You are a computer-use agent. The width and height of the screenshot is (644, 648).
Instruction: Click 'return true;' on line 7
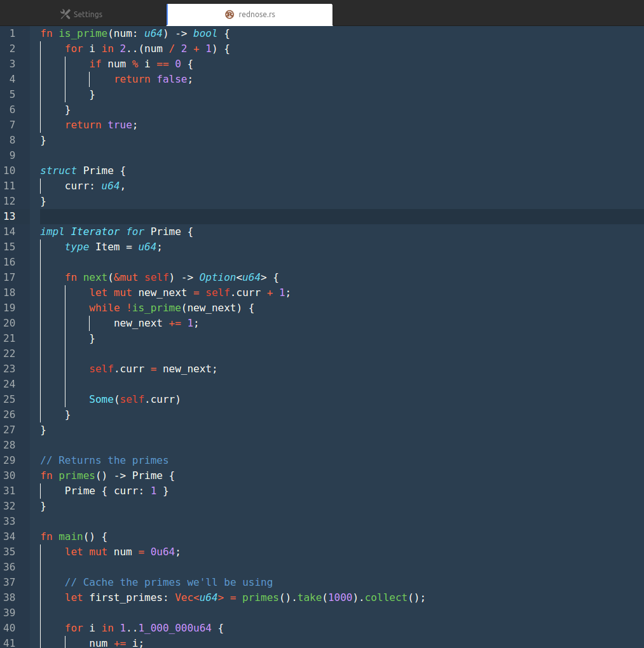101,125
